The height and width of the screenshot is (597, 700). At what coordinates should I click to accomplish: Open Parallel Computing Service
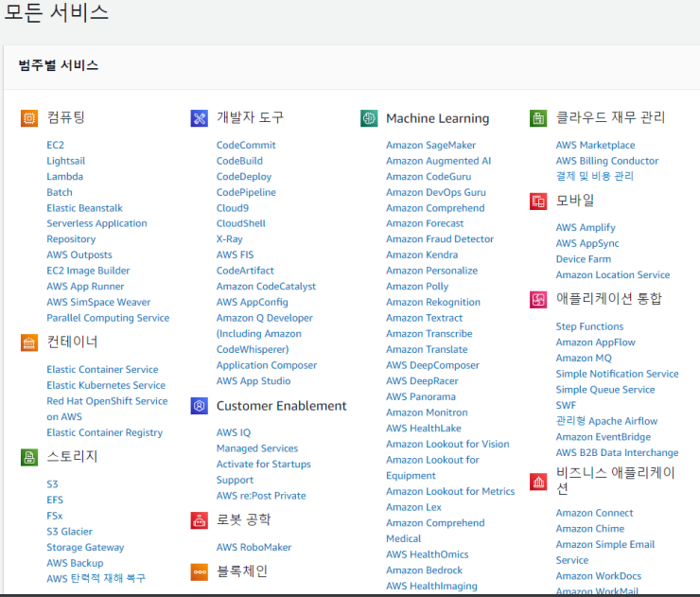pyautogui.click(x=108, y=318)
